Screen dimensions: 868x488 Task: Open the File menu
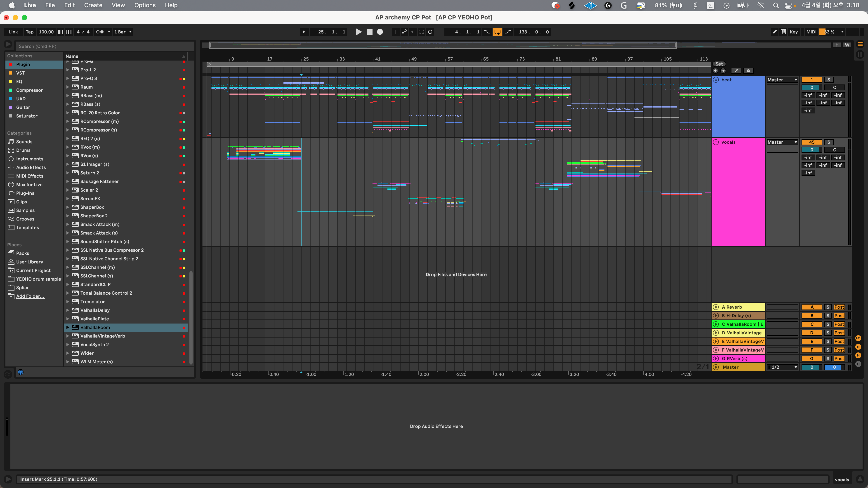click(50, 5)
